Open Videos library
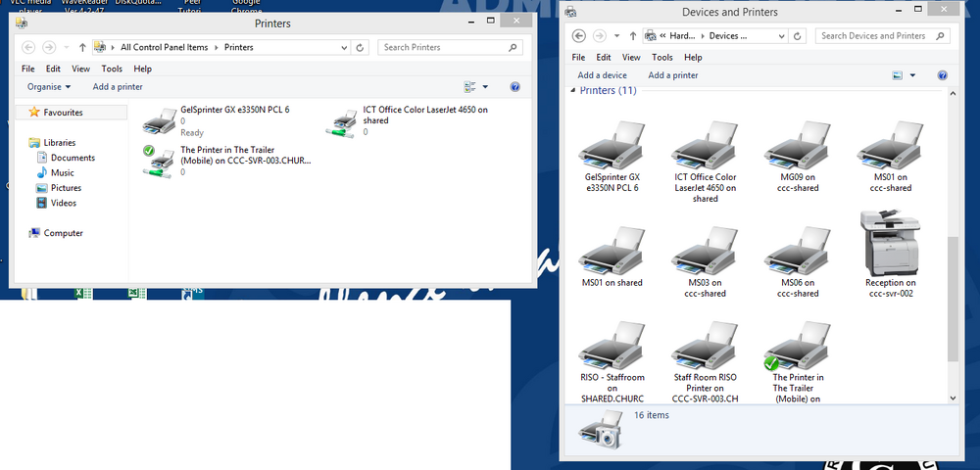Image resolution: width=980 pixels, height=470 pixels. point(63,203)
